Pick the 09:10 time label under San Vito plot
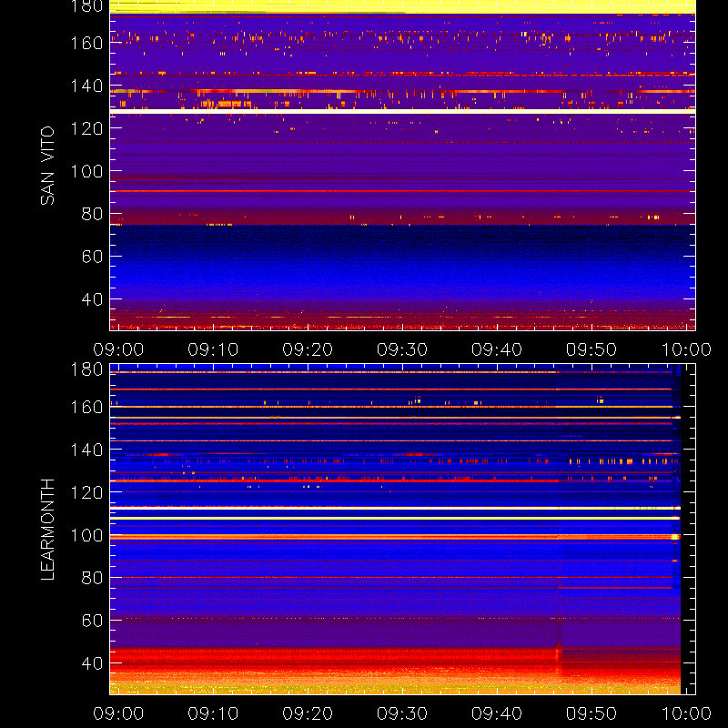Viewport: 728px width, 728px height. tap(213, 349)
